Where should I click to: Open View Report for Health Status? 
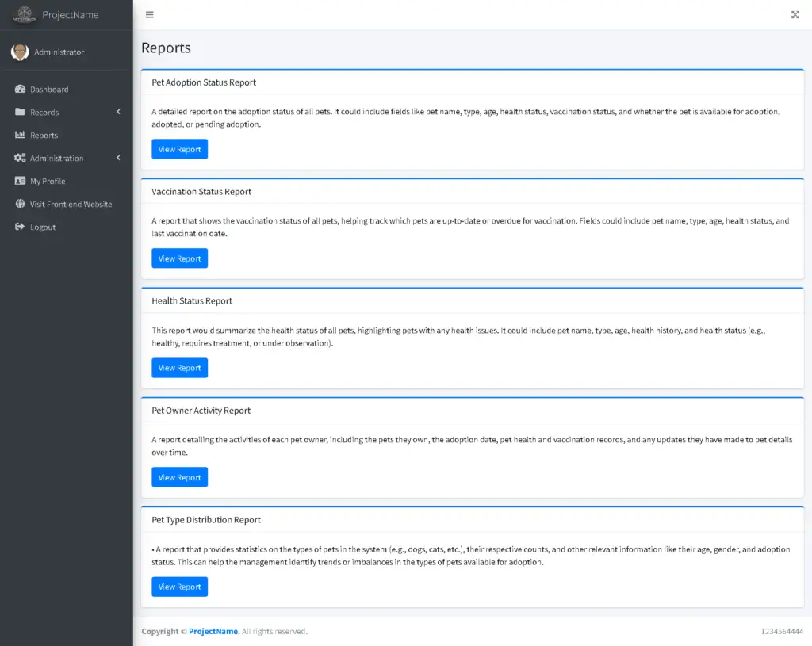[x=179, y=368]
